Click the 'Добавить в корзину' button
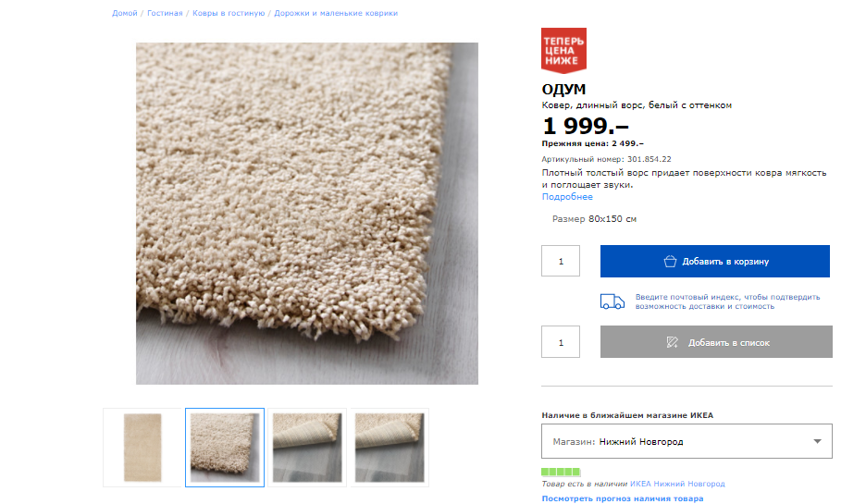Viewport: 866px width, 504px height. [x=714, y=262]
